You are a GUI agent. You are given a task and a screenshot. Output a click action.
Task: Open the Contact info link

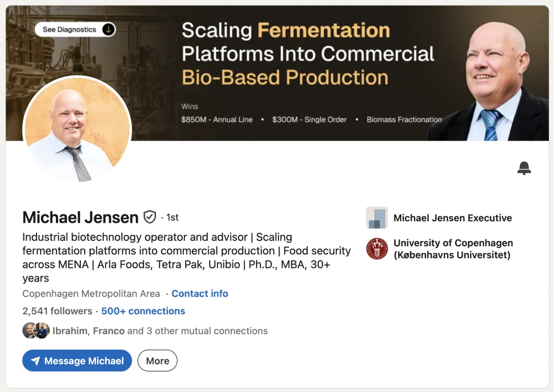coord(200,294)
